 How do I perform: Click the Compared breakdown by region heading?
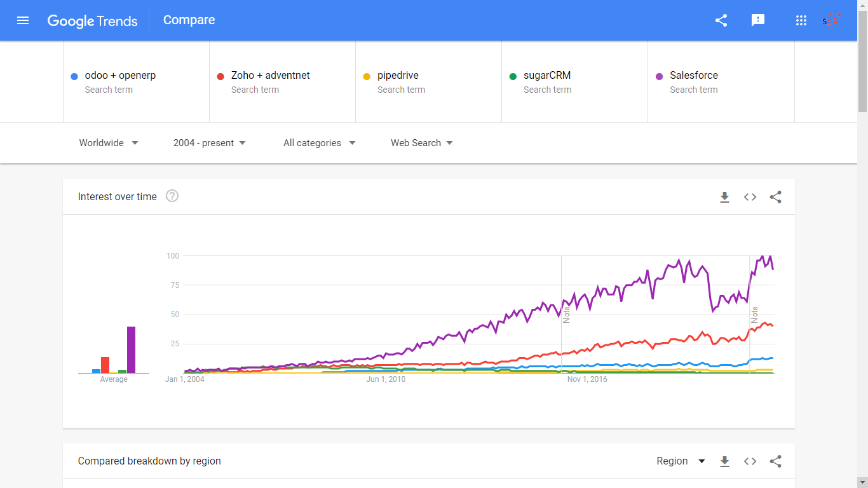149,461
